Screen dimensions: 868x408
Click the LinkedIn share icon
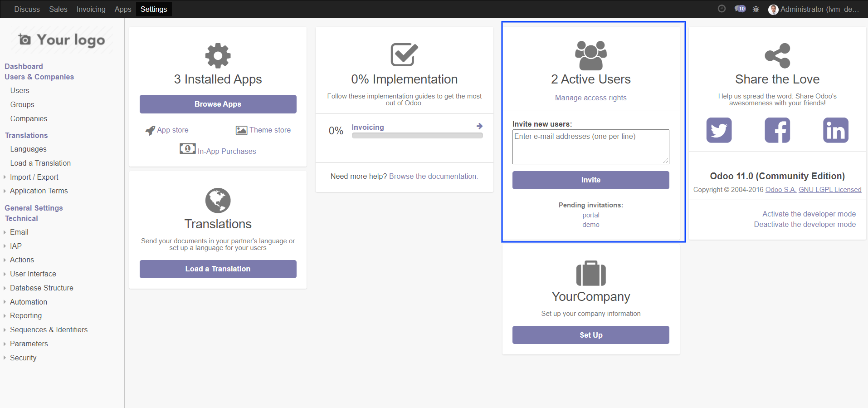pos(835,130)
